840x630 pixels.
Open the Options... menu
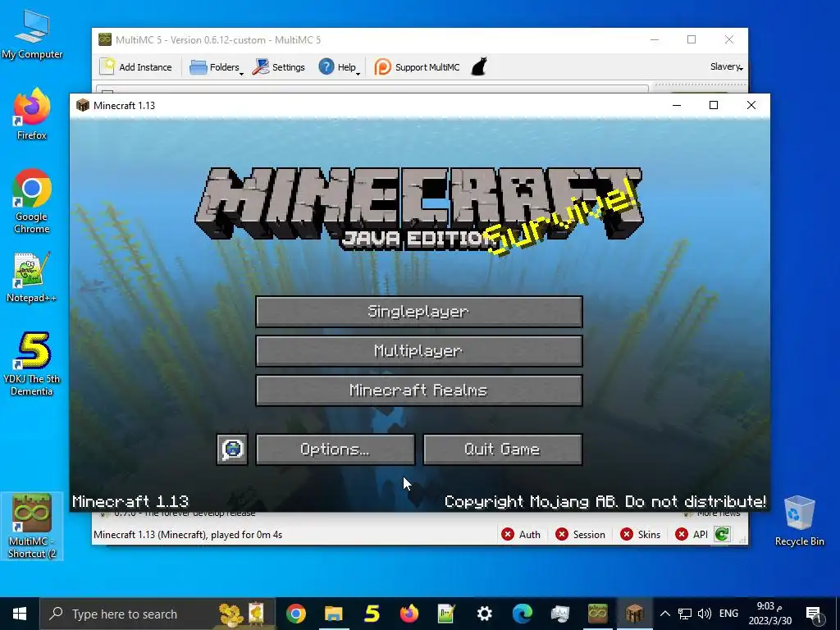(336, 449)
